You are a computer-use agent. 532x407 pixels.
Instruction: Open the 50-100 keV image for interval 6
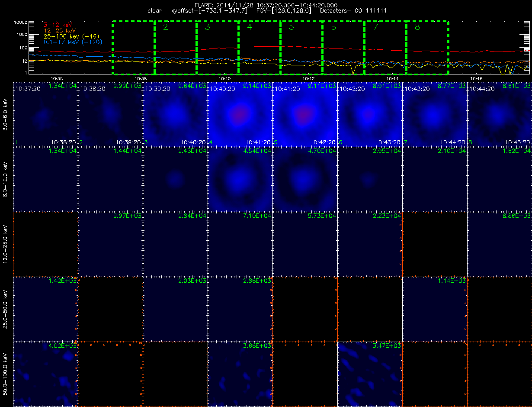point(370,374)
